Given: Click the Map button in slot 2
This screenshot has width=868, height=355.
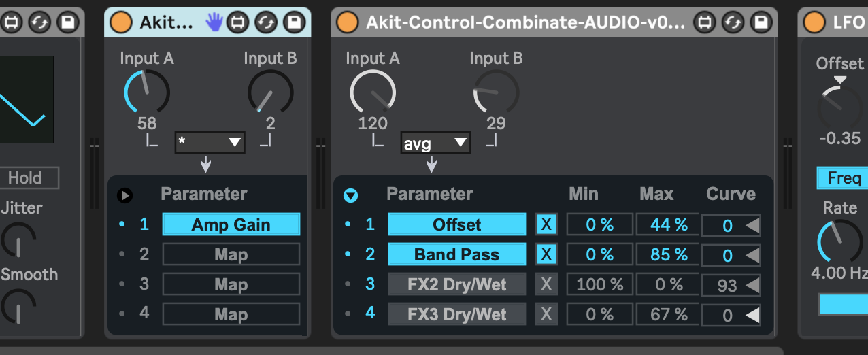Looking at the screenshot, I should (x=231, y=255).
